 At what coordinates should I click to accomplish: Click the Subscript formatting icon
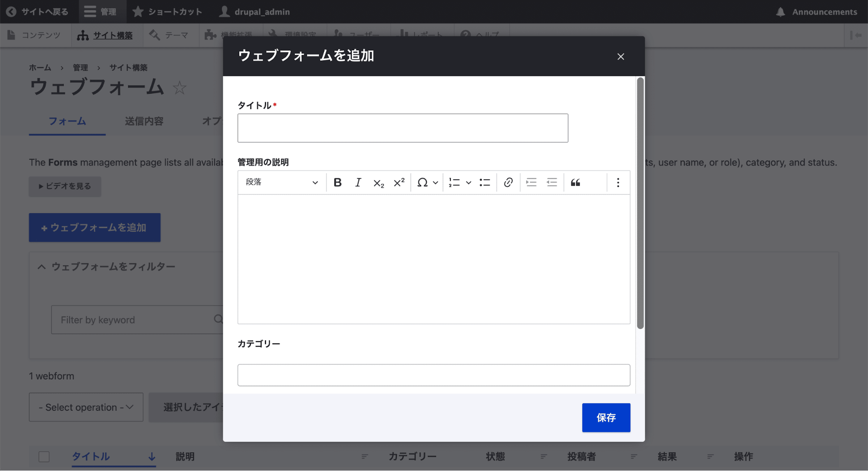378,181
